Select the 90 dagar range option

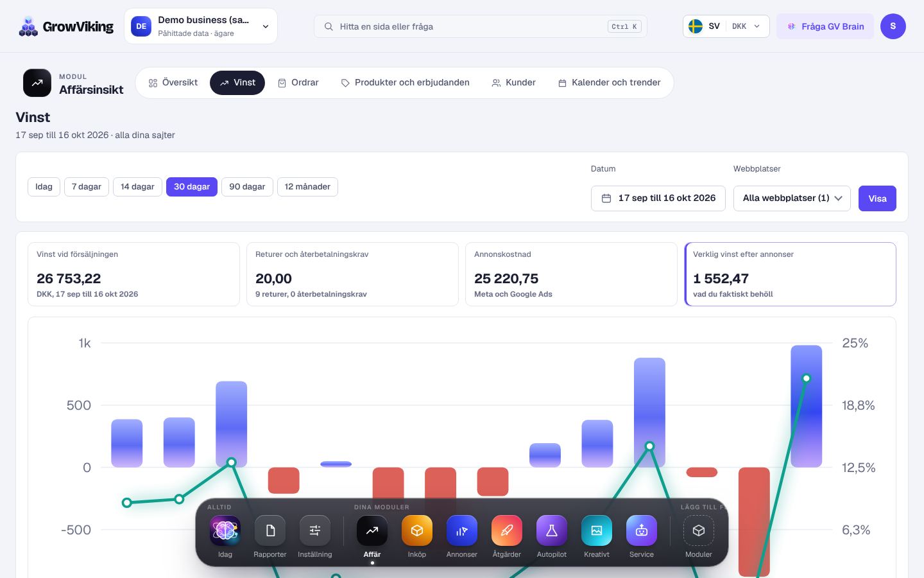coord(247,187)
